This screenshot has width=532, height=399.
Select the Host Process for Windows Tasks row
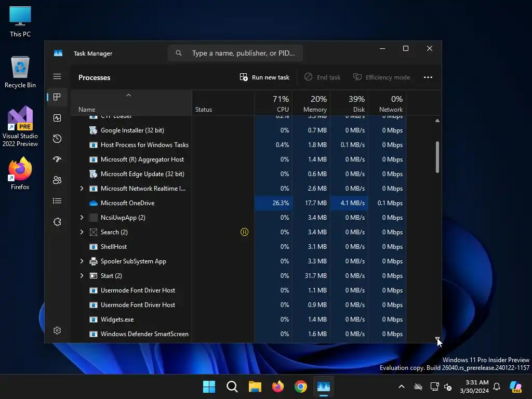coord(238,145)
